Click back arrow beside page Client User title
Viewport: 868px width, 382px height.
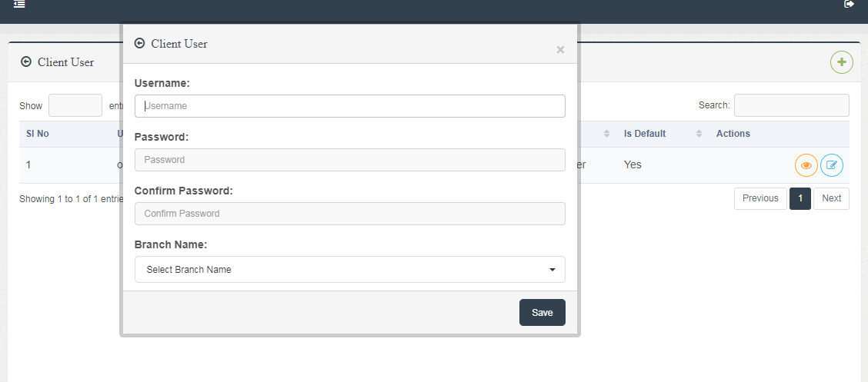pyautogui.click(x=26, y=62)
